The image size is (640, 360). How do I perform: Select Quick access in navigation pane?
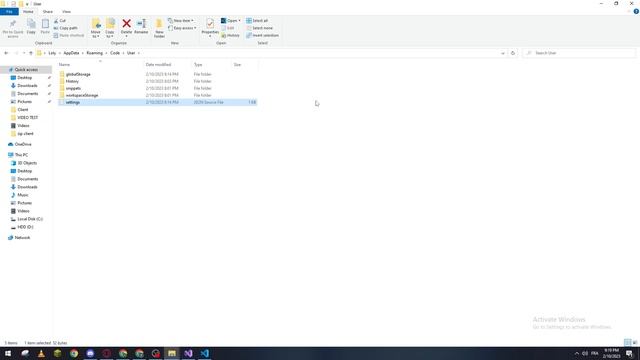26,70
